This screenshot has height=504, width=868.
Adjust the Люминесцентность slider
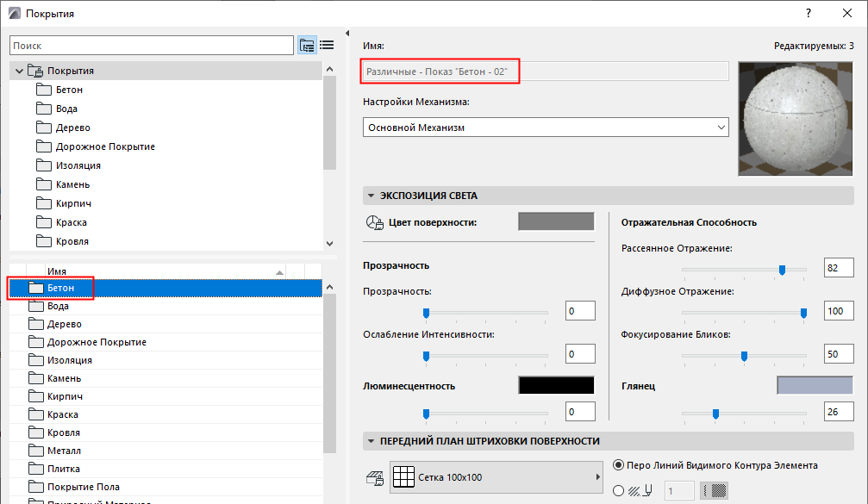coord(427,414)
